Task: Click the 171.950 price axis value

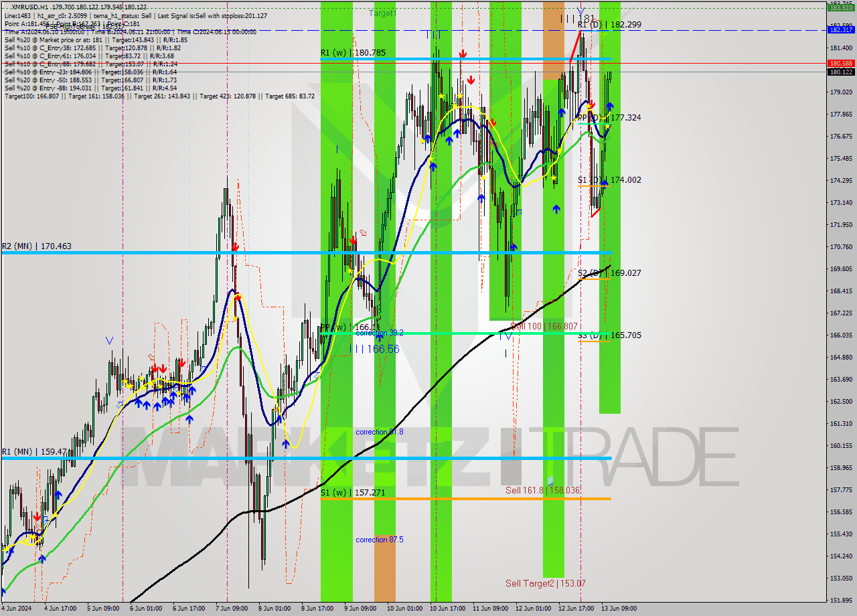Action: pyautogui.click(x=840, y=224)
